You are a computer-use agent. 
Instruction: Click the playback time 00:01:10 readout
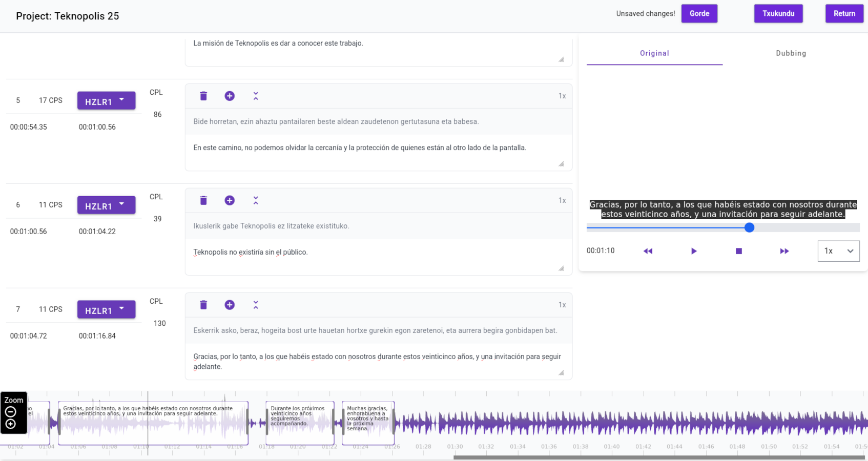click(x=601, y=251)
